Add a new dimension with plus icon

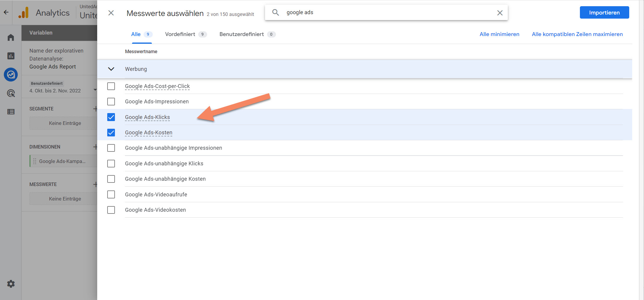tap(95, 147)
